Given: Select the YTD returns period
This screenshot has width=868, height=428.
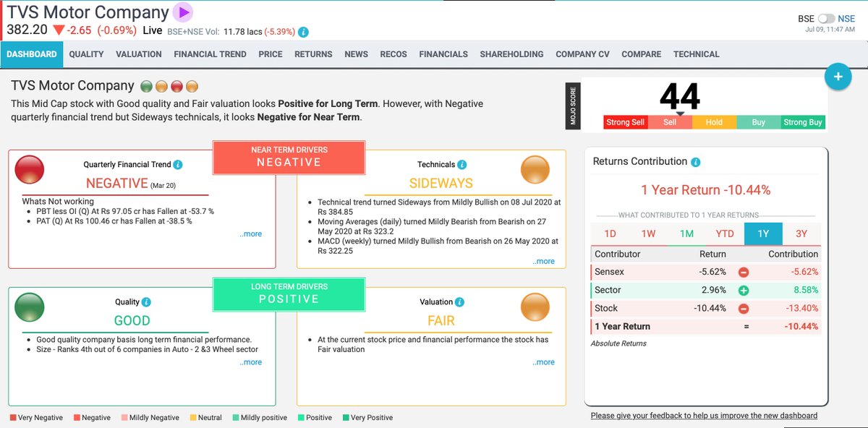Looking at the screenshot, I should pos(725,234).
